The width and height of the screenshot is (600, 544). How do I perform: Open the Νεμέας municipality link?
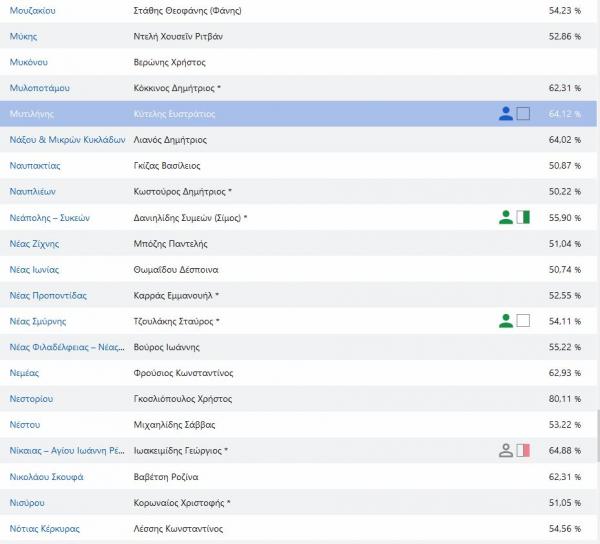[x=26, y=373]
